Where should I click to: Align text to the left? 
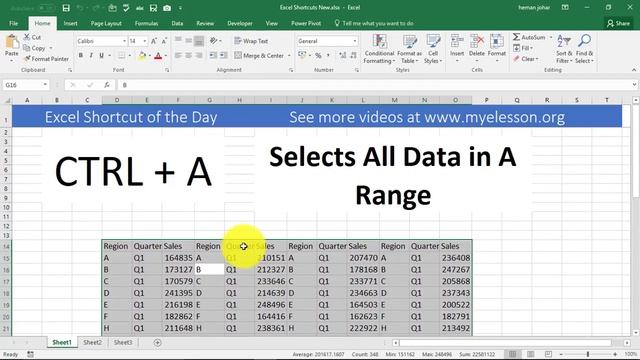click(x=178, y=56)
